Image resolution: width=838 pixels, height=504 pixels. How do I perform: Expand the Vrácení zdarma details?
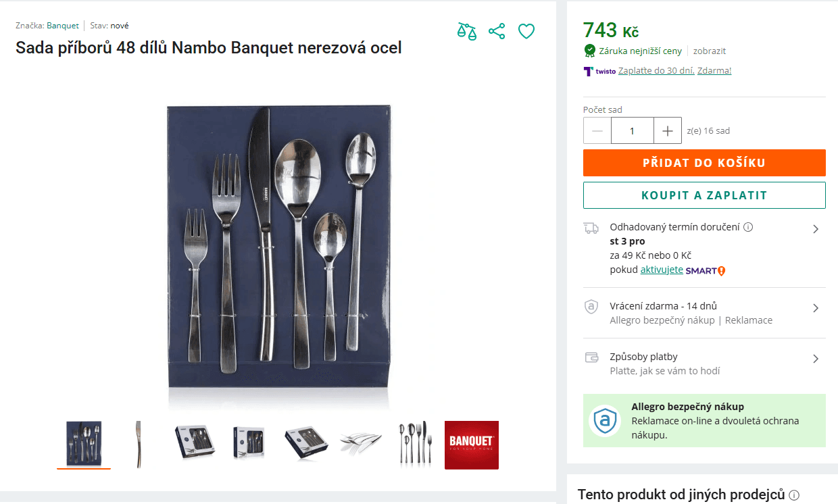(x=816, y=306)
